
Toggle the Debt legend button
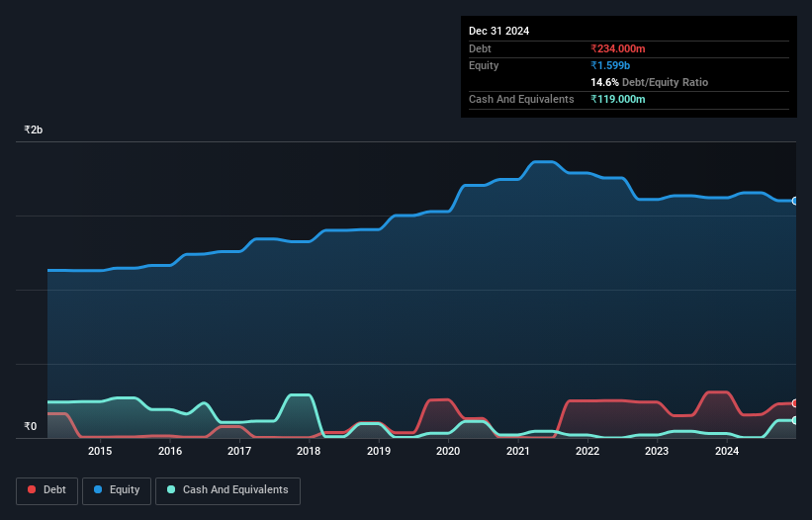point(47,490)
